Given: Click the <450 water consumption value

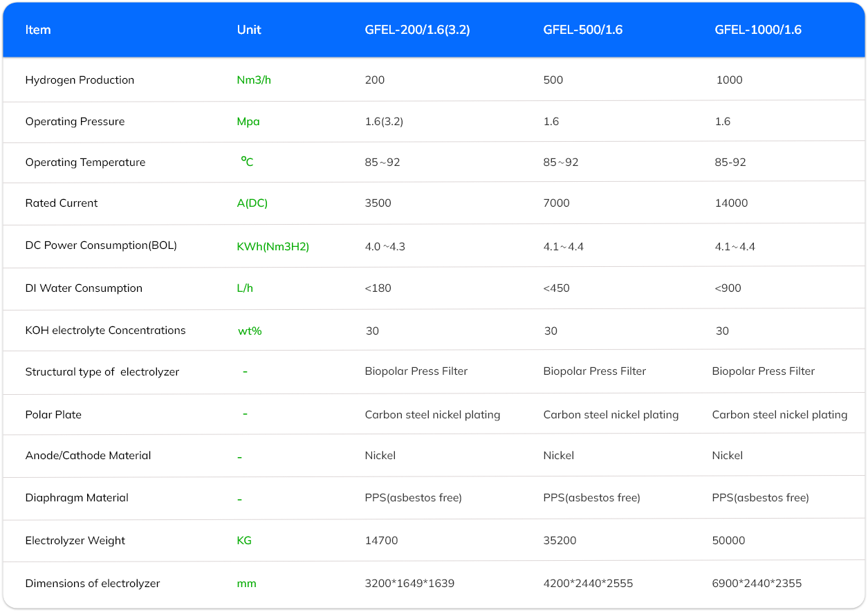Looking at the screenshot, I should pyautogui.click(x=556, y=288).
